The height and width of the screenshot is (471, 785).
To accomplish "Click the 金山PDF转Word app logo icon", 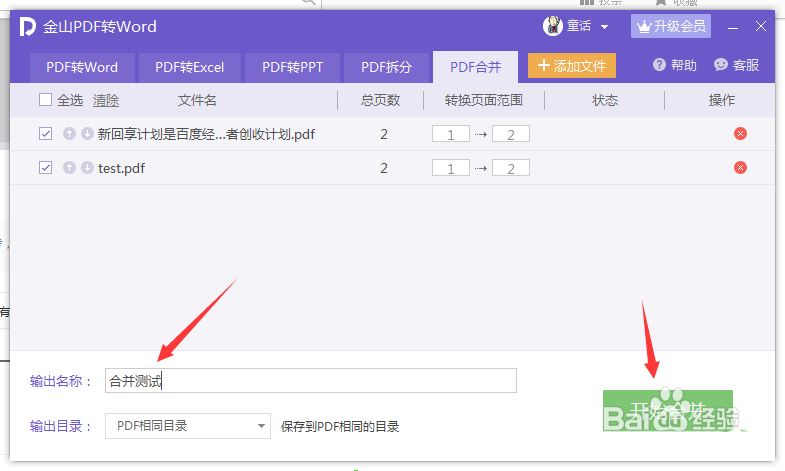I will tap(27, 27).
